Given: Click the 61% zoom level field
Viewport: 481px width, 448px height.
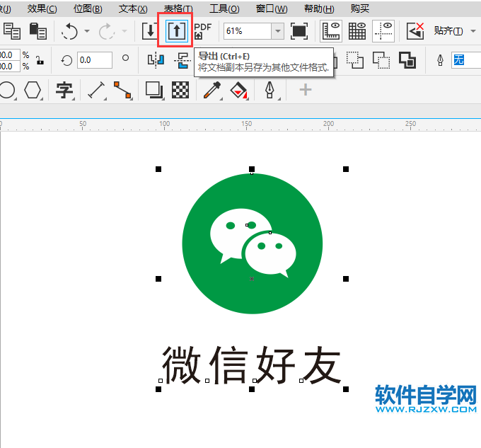Looking at the screenshot, I should [248, 31].
